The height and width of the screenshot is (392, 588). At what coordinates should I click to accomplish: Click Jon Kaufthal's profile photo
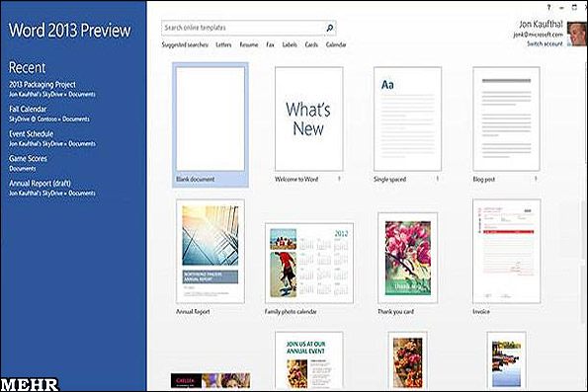576,34
